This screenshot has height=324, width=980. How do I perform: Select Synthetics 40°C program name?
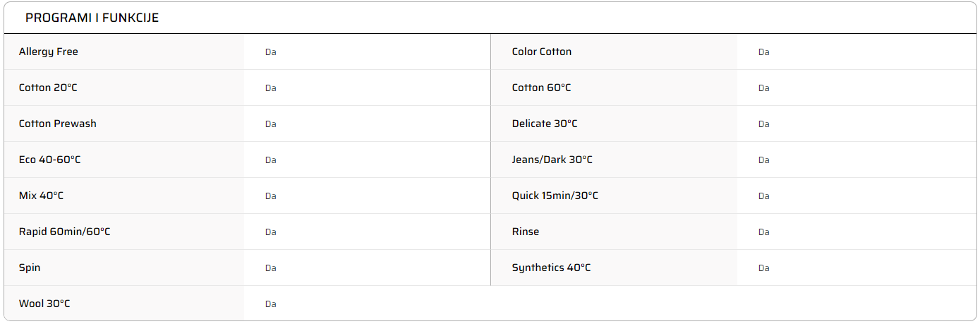tap(552, 268)
